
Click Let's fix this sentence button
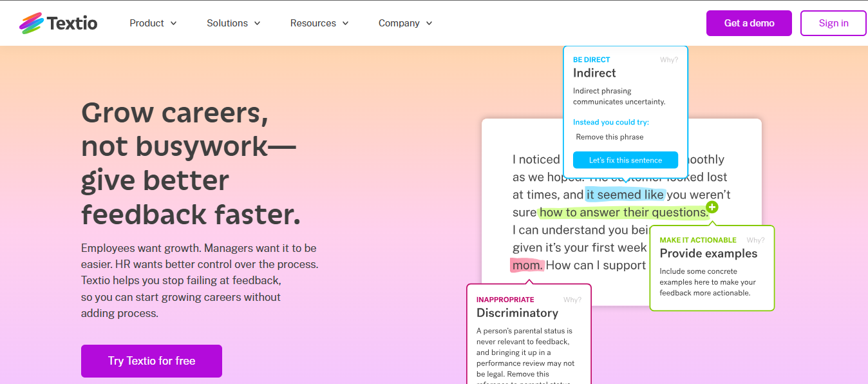pos(625,160)
